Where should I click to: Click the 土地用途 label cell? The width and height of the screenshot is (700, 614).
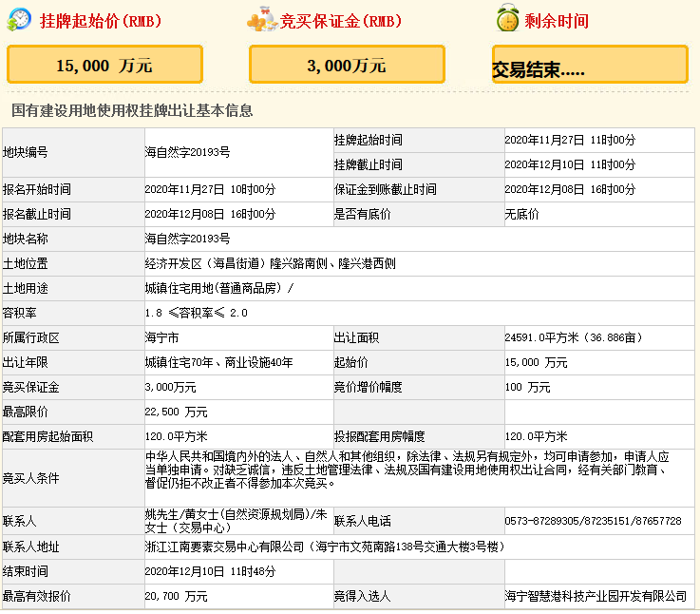click(x=73, y=288)
